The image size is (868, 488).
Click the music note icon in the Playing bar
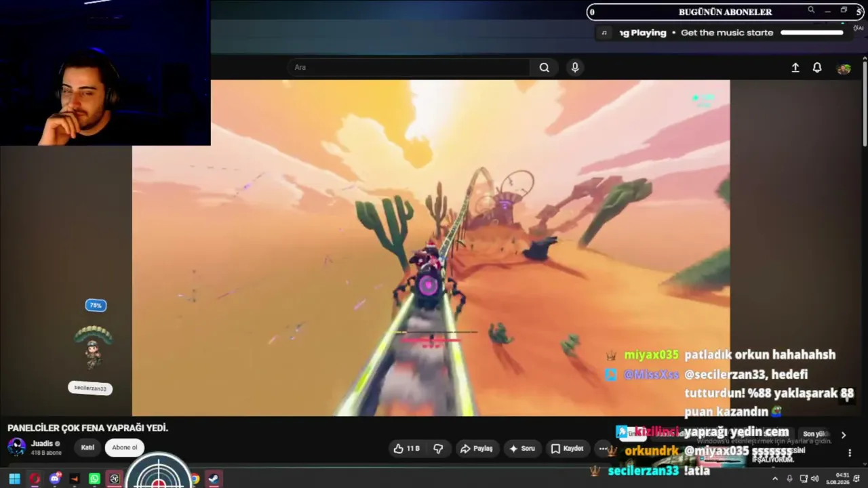coord(604,33)
